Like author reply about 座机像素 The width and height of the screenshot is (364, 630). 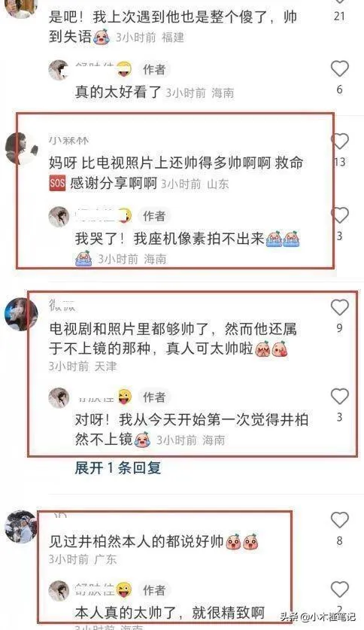pos(340,215)
